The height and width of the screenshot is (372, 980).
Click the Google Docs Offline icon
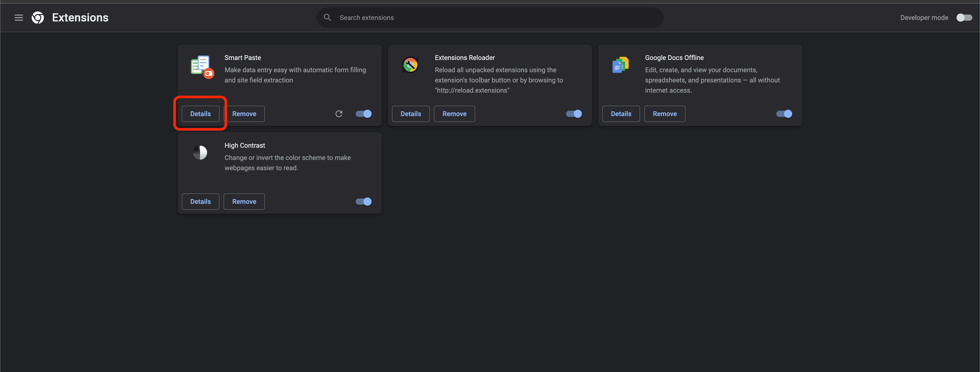click(620, 65)
